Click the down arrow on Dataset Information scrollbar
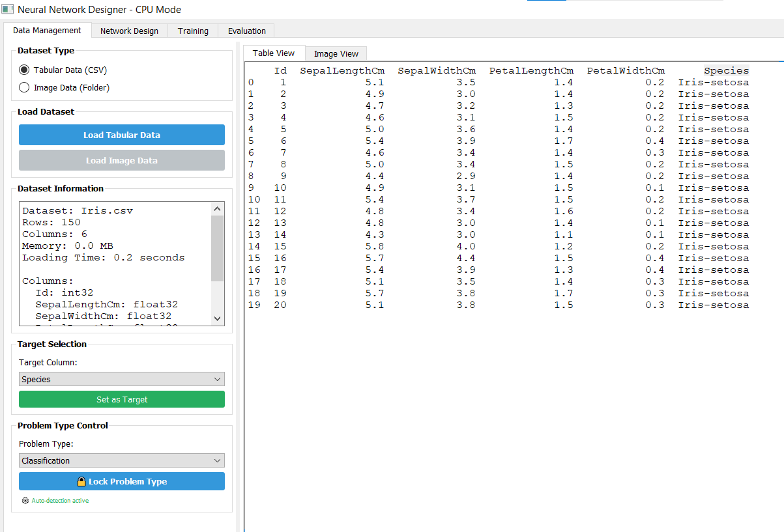 pos(217,319)
